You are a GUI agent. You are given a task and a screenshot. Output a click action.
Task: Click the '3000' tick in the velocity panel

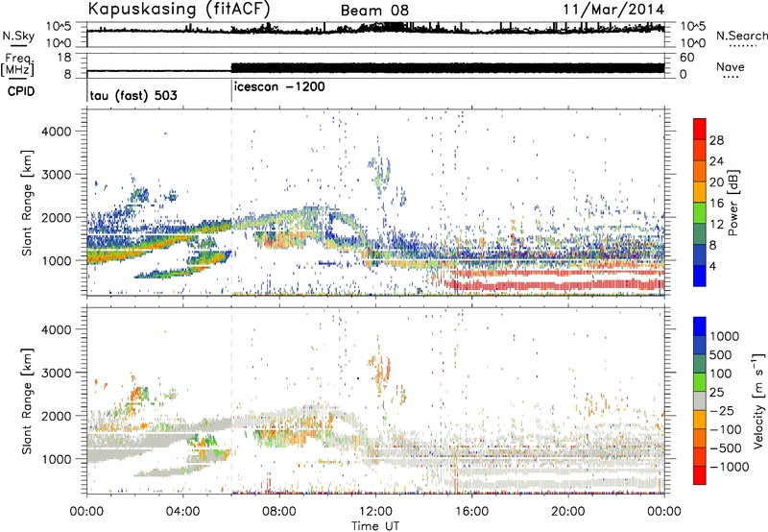pos(56,373)
